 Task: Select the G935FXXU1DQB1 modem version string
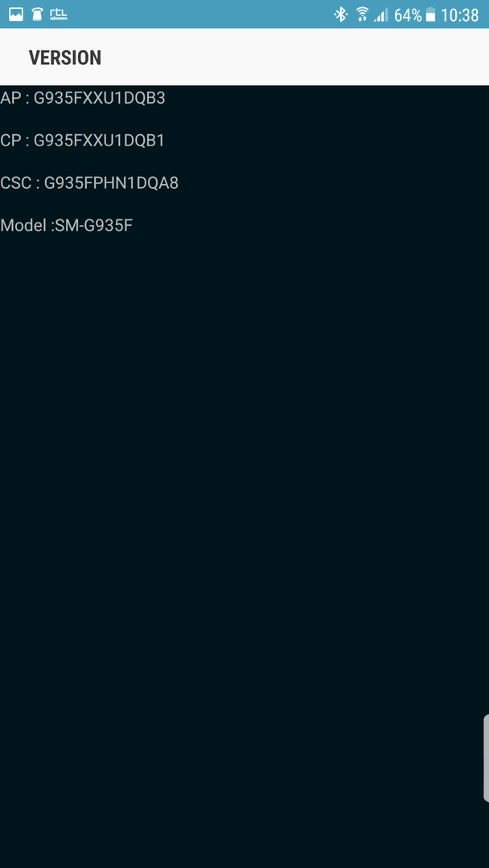[100, 141]
